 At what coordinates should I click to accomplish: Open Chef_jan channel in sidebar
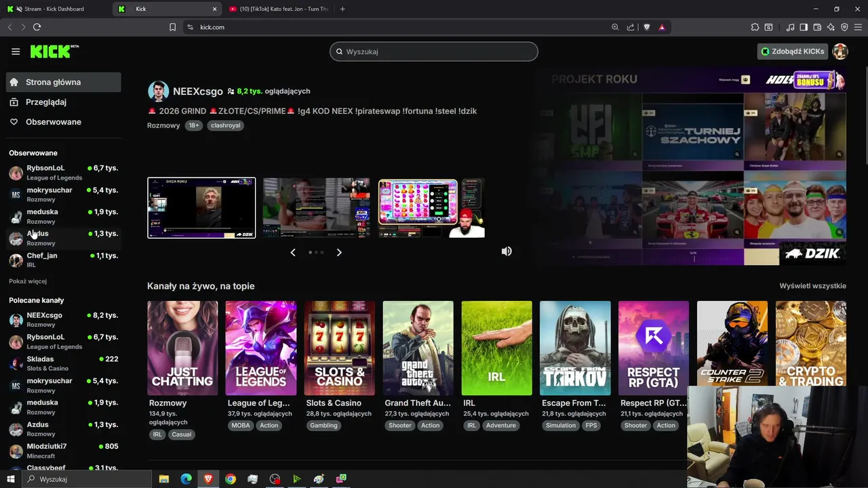click(x=63, y=260)
